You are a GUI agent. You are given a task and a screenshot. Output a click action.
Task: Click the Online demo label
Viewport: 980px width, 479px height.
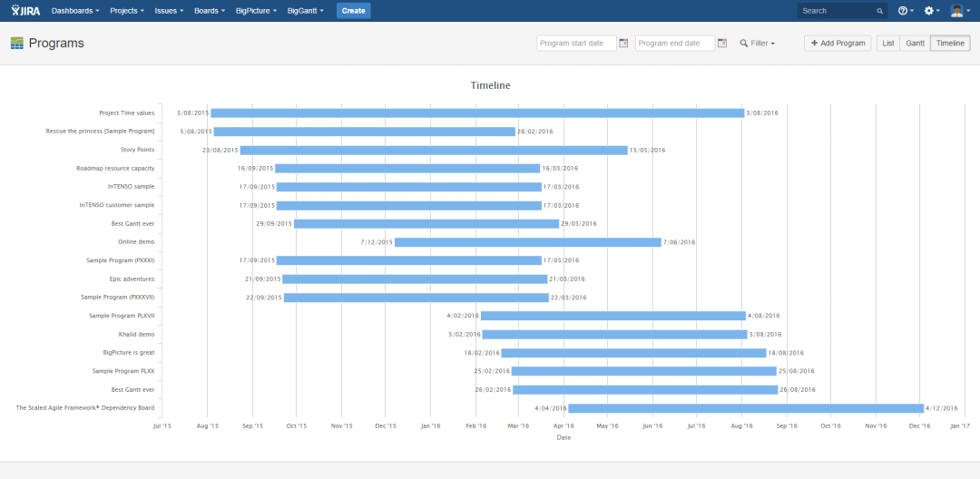[x=136, y=242]
